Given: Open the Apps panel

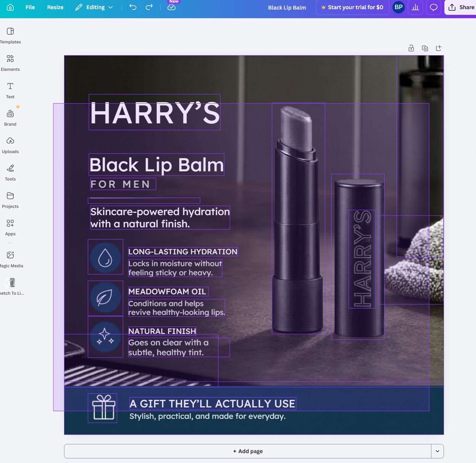Looking at the screenshot, I should pyautogui.click(x=10, y=227).
